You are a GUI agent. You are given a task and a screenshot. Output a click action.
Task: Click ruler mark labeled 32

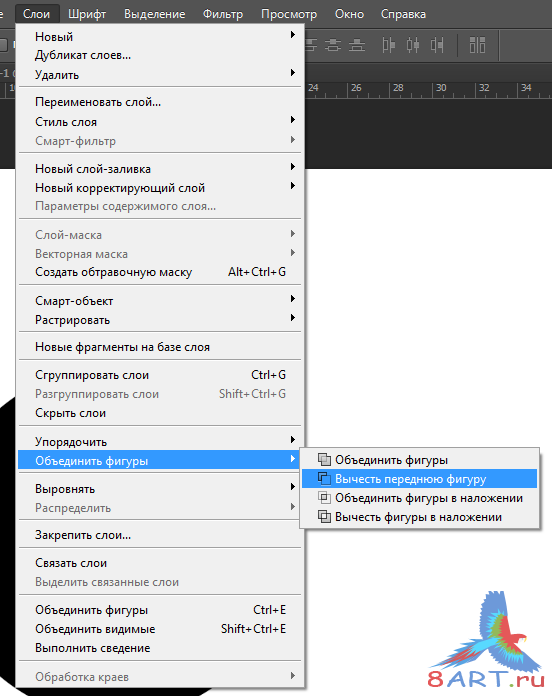tap(484, 87)
